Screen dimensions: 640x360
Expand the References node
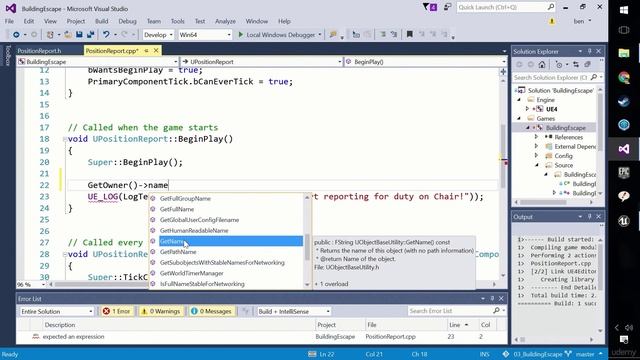pyautogui.click(x=536, y=137)
